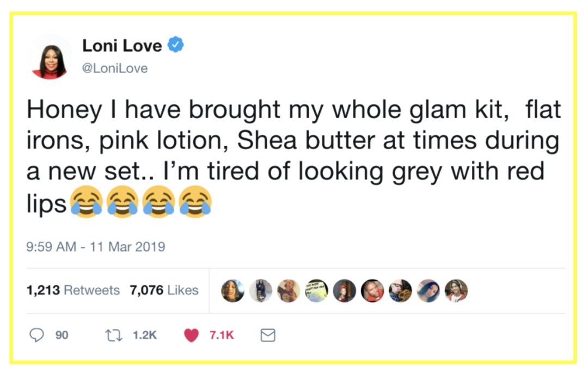588x377 pixels.
Task: Share via the envelope message icon
Action: [267, 336]
